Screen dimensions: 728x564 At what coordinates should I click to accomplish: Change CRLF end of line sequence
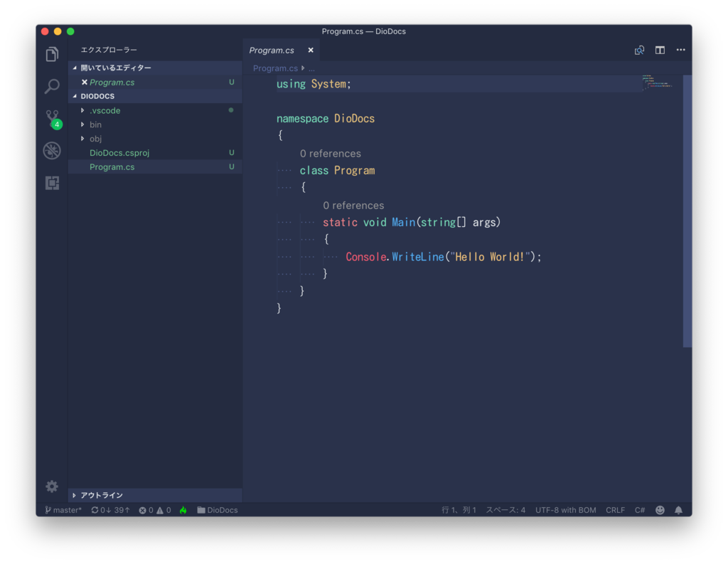[615, 510]
